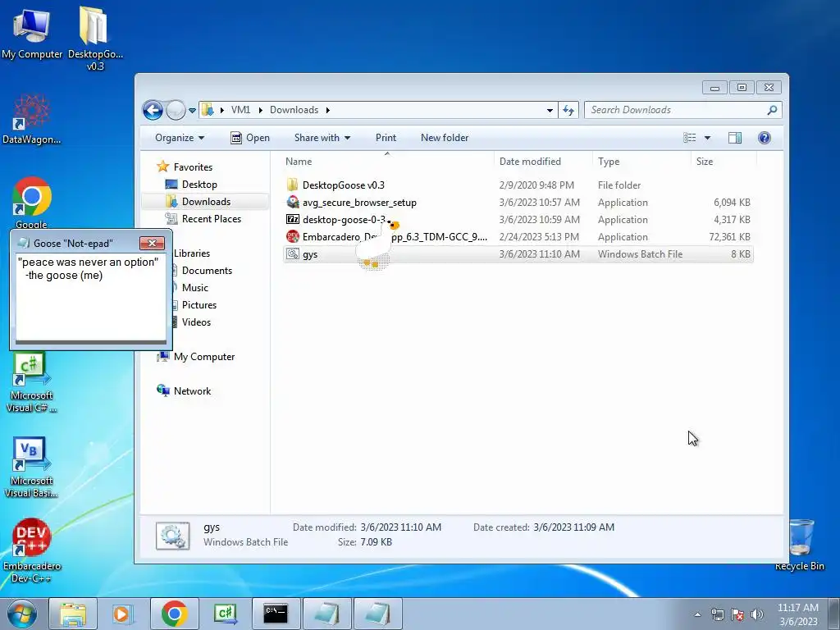This screenshot has height=630, width=840.
Task: Open Action Center flag in tray
Action: [x=737, y=614]
